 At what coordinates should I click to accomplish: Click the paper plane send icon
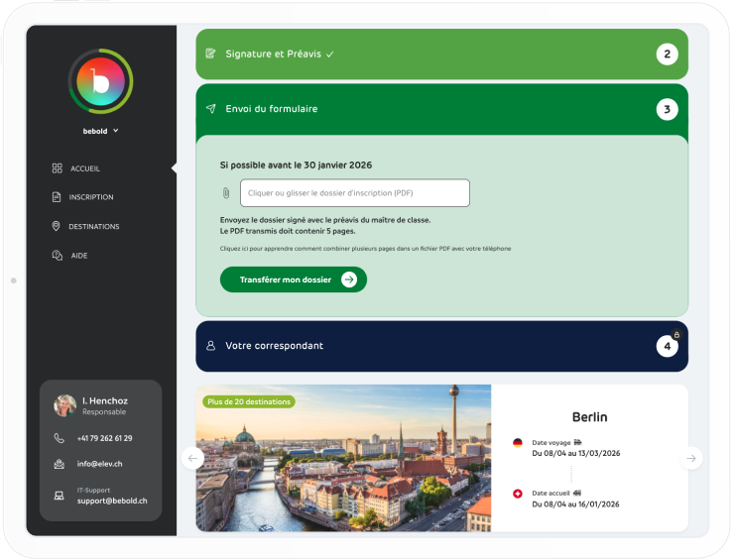[210, 109]
